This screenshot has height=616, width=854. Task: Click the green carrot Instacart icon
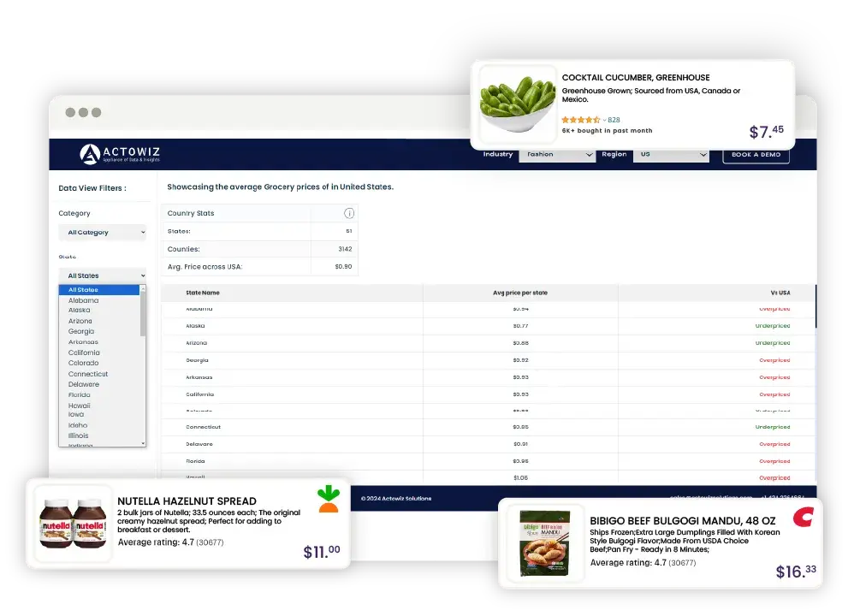329,499
